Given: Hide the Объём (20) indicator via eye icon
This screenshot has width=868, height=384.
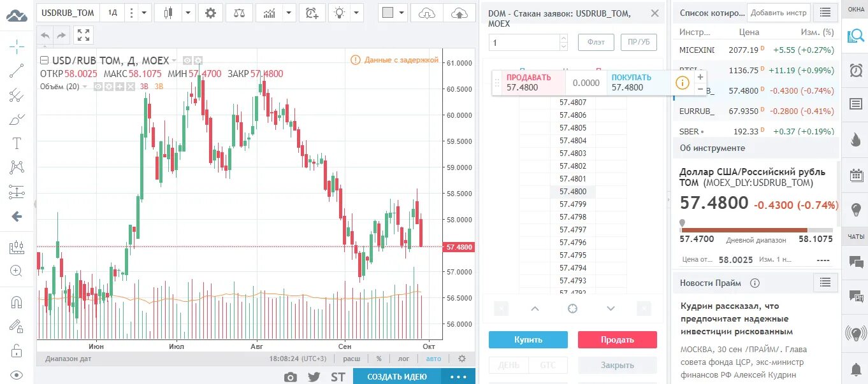Looking at the screenshot, I should coord(99,86).
